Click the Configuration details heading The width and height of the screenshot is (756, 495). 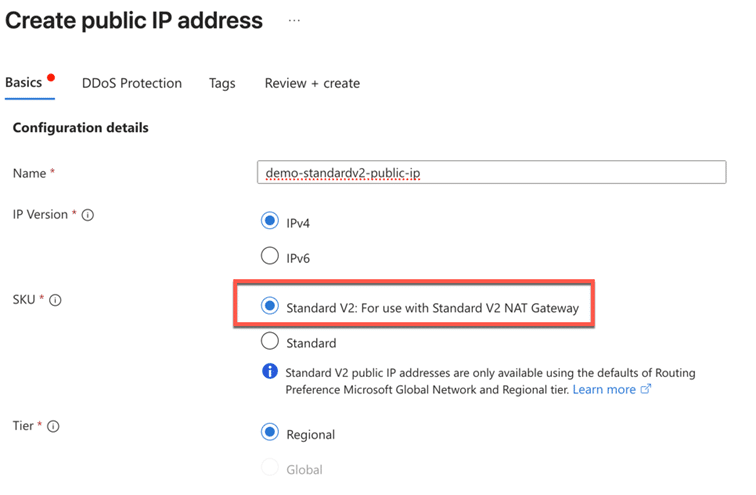tap(80, 128)
